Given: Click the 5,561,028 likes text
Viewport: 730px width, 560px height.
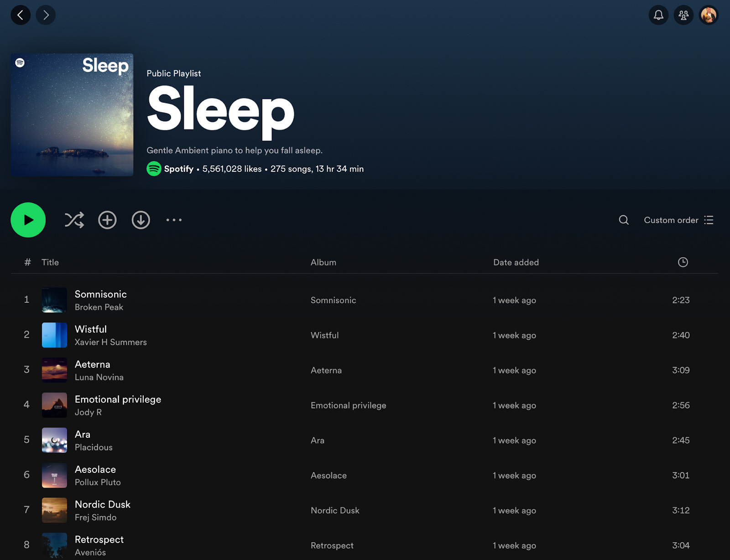Looking at the screenshot, I should tap(232, 169).
